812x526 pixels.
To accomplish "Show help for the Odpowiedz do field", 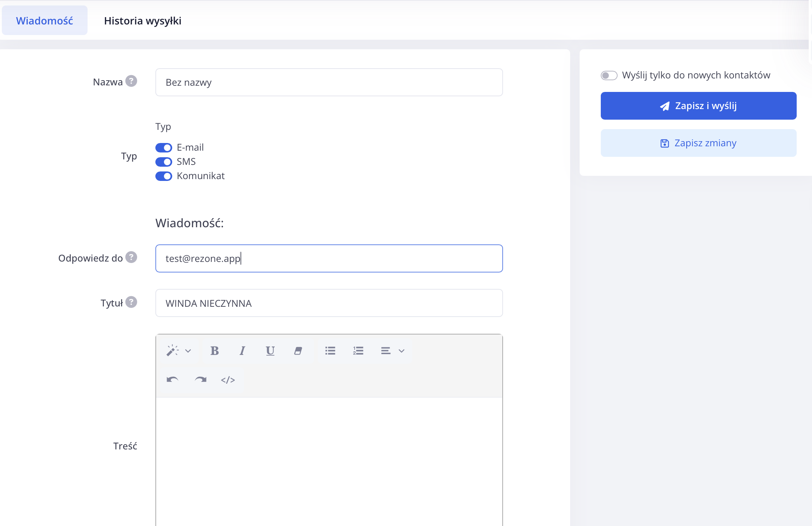I will click(131, 257).
